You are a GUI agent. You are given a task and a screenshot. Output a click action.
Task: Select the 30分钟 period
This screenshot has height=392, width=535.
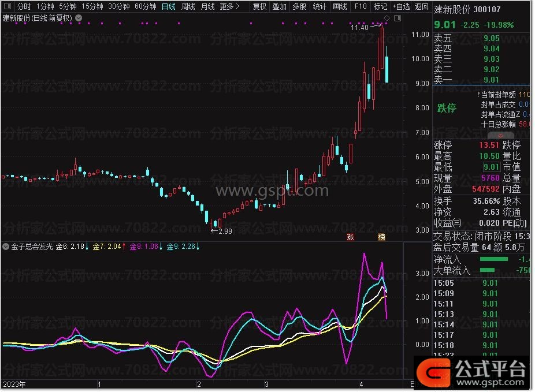119,6
